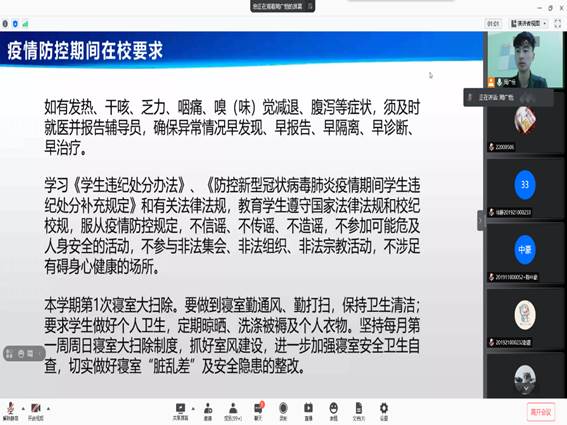Collapse the participant video sidebar handle
567x425 pixels.
click(481, 220)
